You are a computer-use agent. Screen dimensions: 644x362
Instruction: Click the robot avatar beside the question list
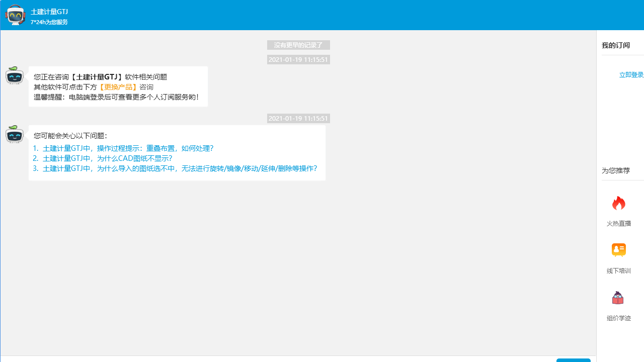pos(14,134)
